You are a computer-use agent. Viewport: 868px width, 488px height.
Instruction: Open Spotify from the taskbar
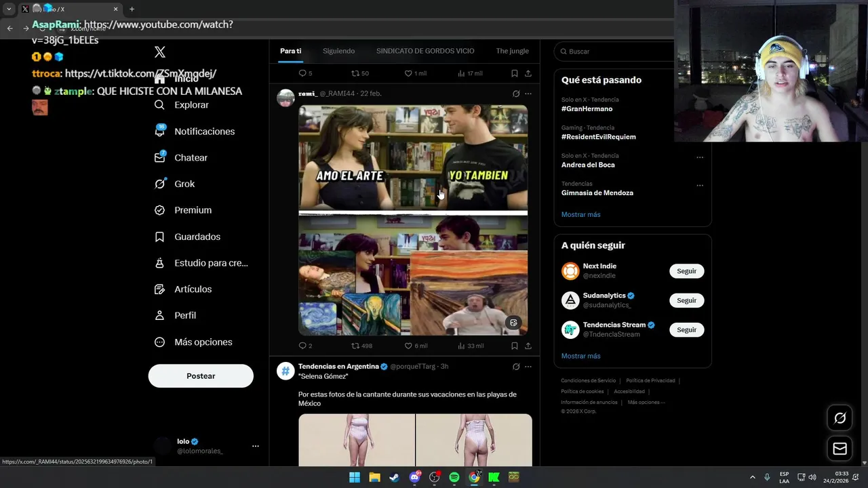[454, 477]
